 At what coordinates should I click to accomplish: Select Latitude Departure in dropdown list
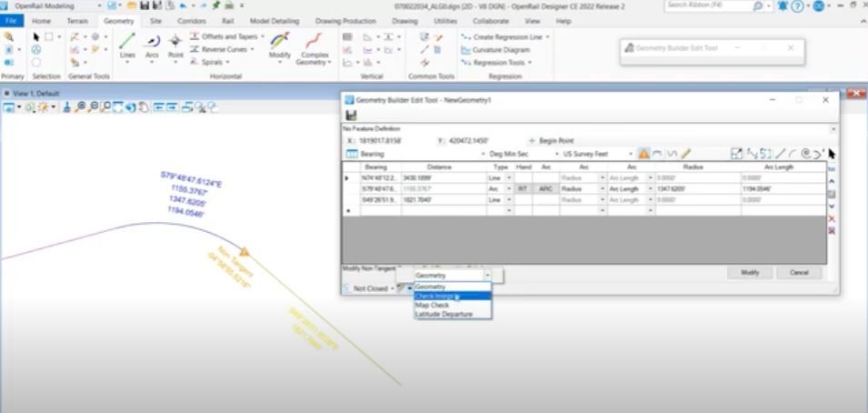click(453, 315)
